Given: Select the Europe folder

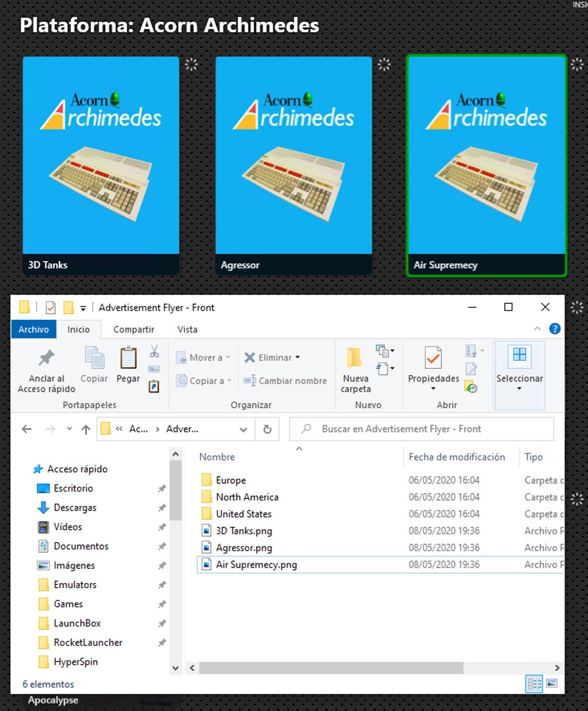Looking at the screenshot, I should [231, 480].
